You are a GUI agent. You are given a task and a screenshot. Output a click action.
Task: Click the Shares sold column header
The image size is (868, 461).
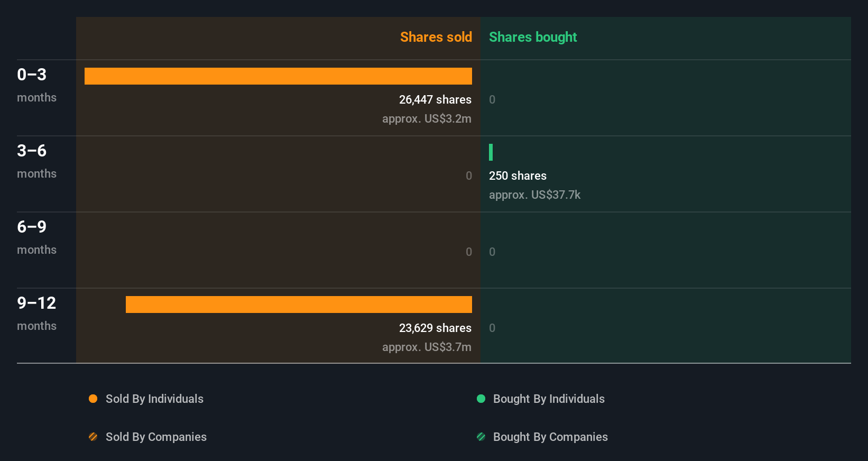(x=436, y=37)
